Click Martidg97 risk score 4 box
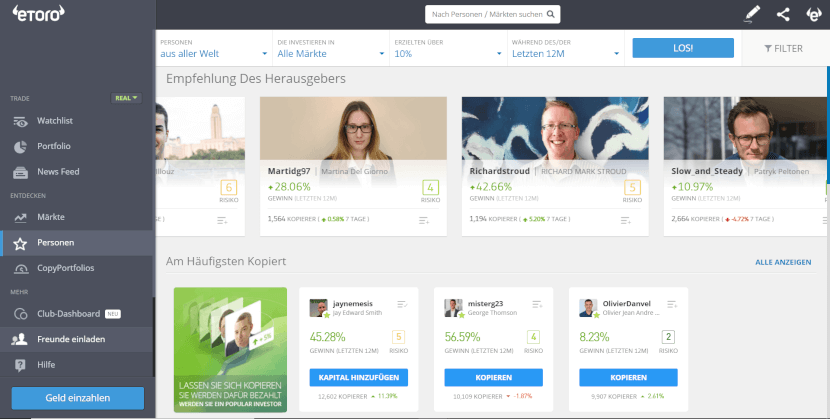The width and height of the screenshot is (830, 419). point(430,187)
